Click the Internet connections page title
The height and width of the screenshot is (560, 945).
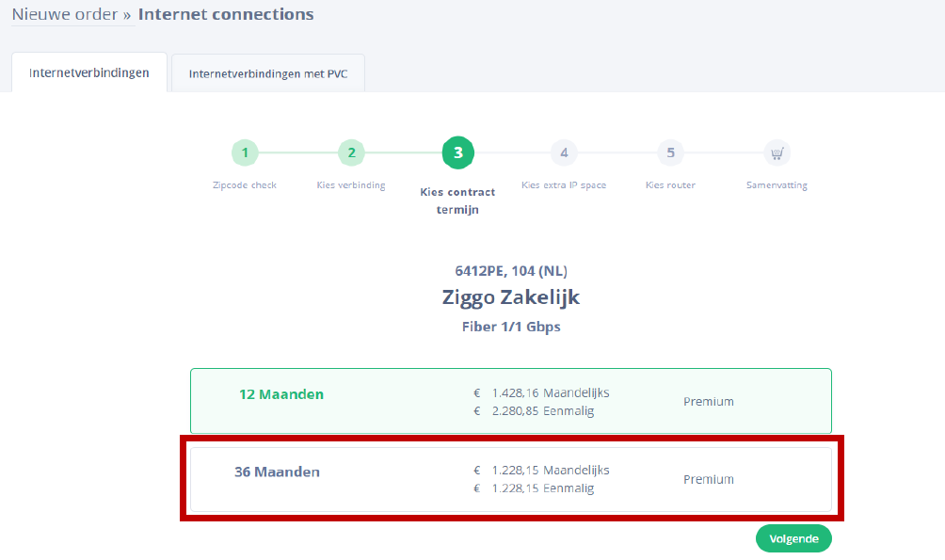(226, 14)
